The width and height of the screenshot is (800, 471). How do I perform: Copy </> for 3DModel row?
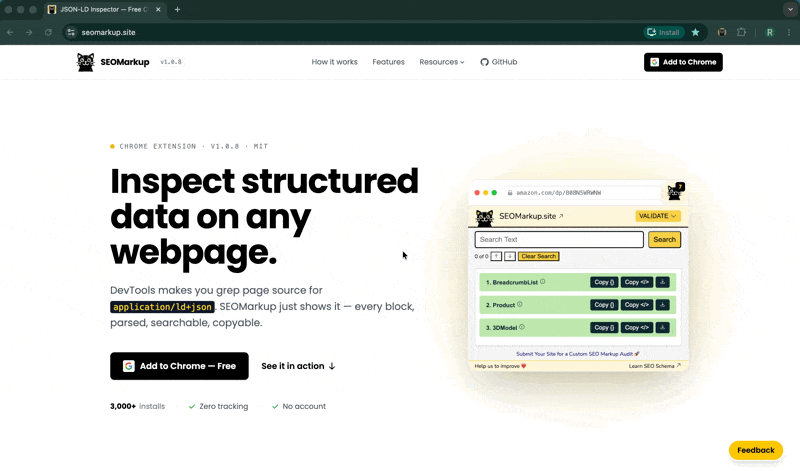(637, 328)
